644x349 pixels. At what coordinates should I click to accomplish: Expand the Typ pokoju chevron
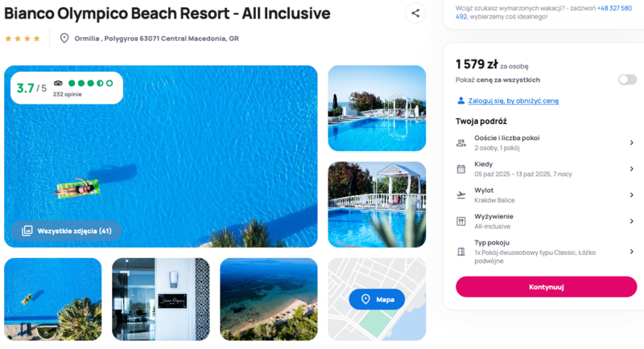631,252
